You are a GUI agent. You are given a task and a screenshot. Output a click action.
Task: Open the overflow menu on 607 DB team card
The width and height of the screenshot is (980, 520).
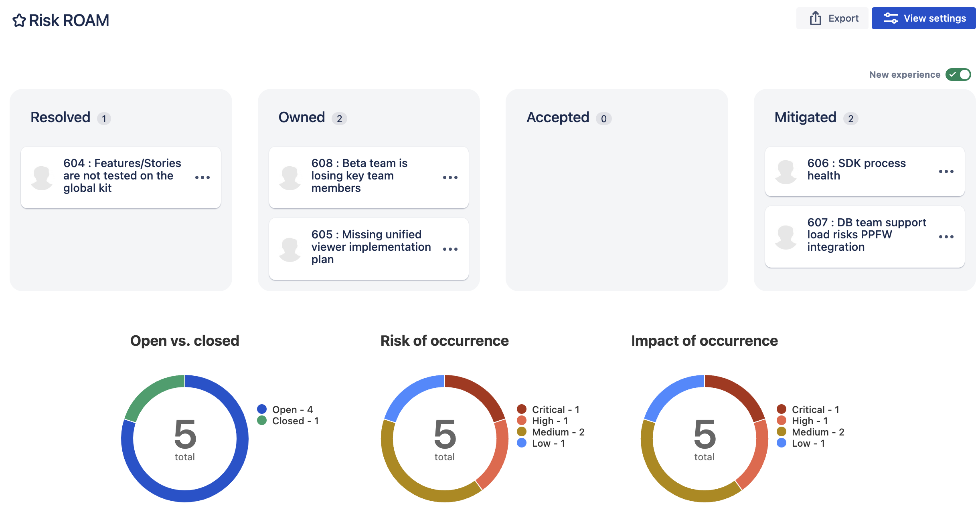[946, 237]
